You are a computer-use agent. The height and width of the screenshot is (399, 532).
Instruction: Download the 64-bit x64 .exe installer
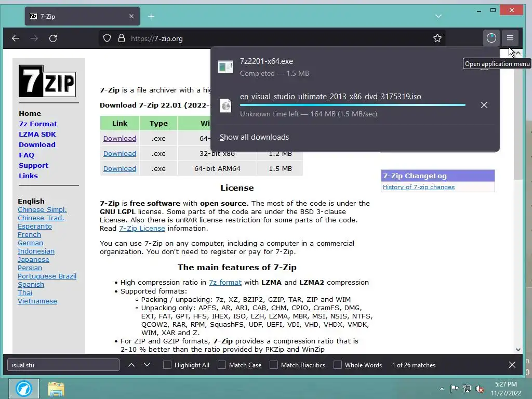pos(120,138)
